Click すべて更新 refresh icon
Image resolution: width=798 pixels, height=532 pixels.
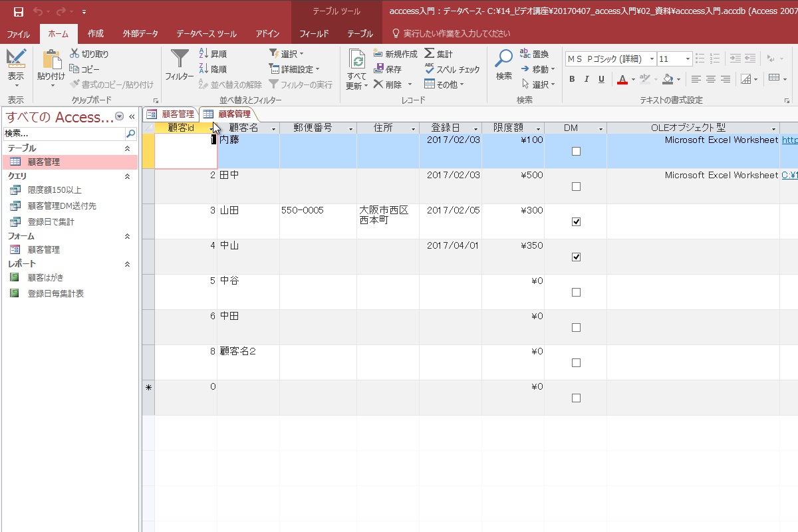pyautogui.click(x=357, y=60)
